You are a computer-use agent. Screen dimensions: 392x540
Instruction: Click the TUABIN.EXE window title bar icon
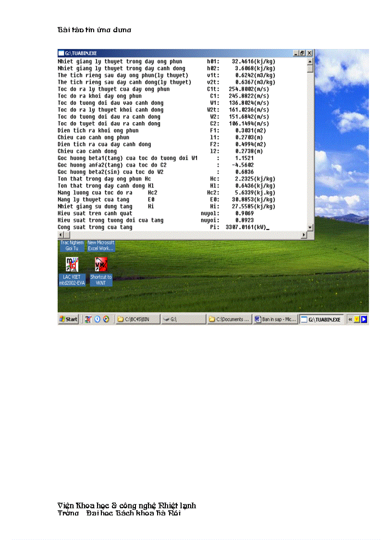tap(61, 53)
